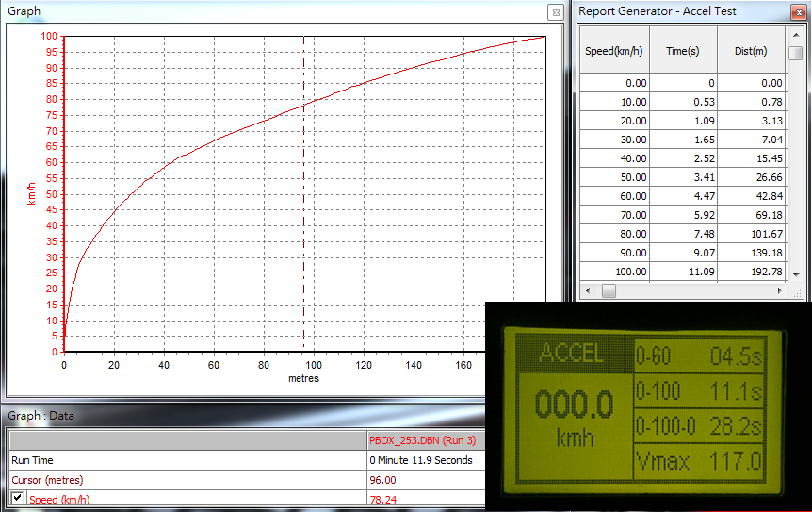This screenshot has width=812, height=512.
Task: Click time cell 2.52
Action: pos(683,158)
